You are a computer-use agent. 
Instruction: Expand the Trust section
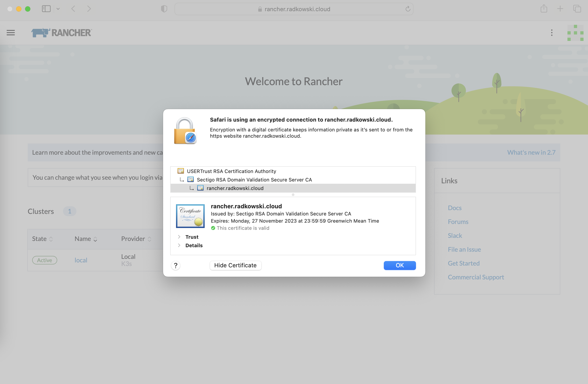tap(179, 237)
